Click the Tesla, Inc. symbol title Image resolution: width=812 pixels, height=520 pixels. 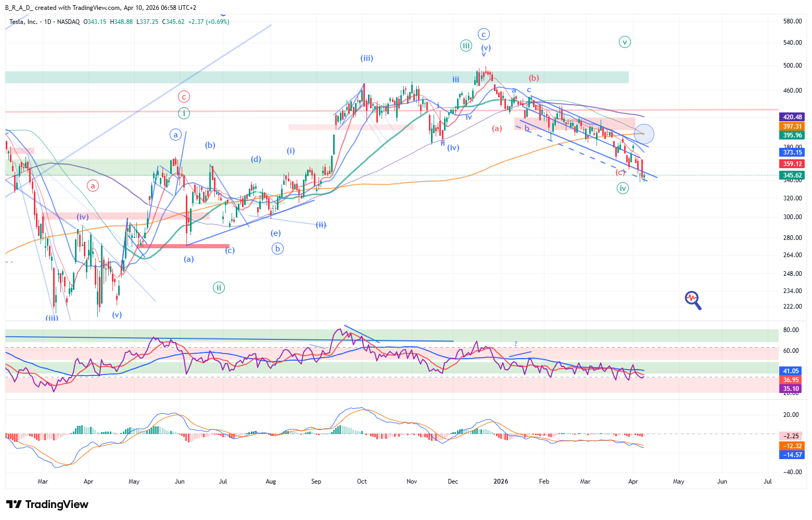[23, 22]
